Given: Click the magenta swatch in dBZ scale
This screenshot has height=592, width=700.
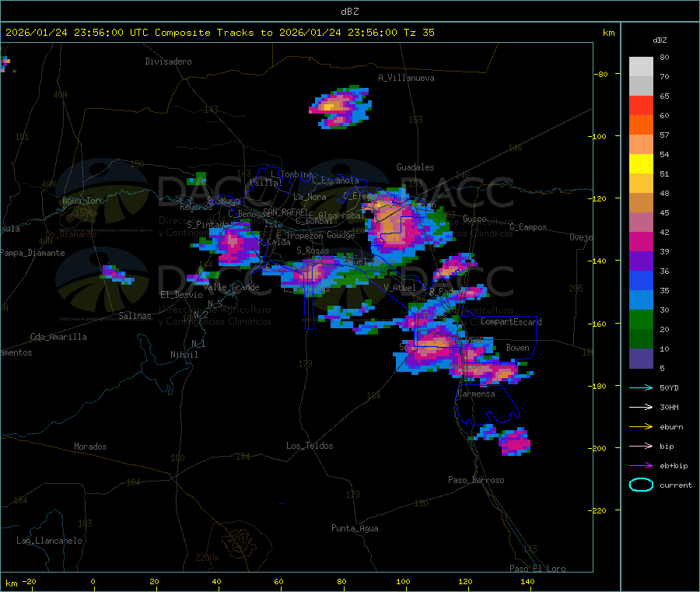Looking at the screenshot, I should tap(641, 241).
